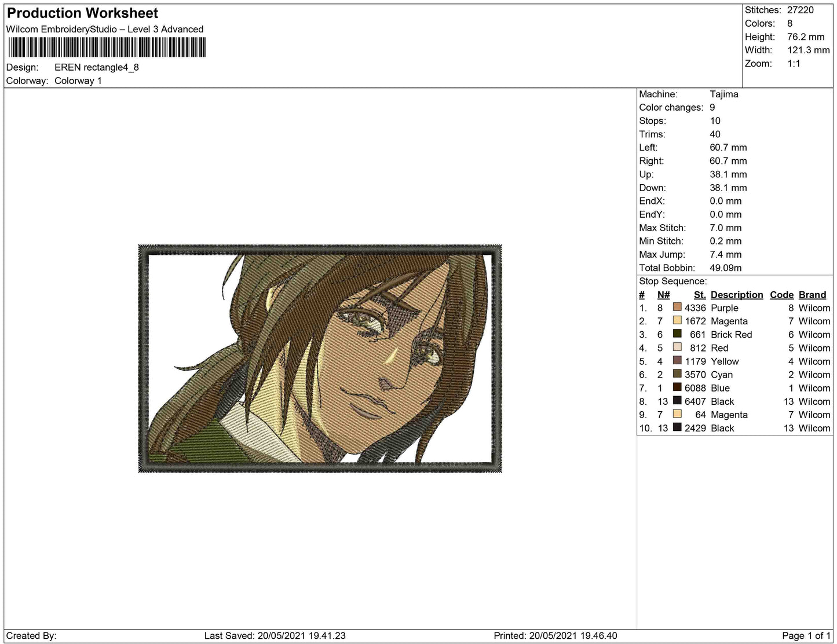Click the Stops value "10"
The height and width of the screenshot is (644, 837).
(715, 120)
